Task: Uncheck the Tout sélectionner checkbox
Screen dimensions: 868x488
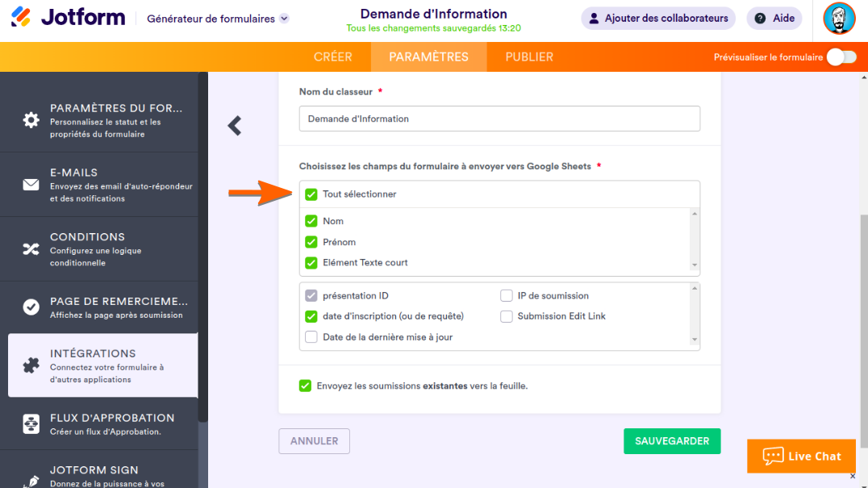Action: click(x=311, y=194)
